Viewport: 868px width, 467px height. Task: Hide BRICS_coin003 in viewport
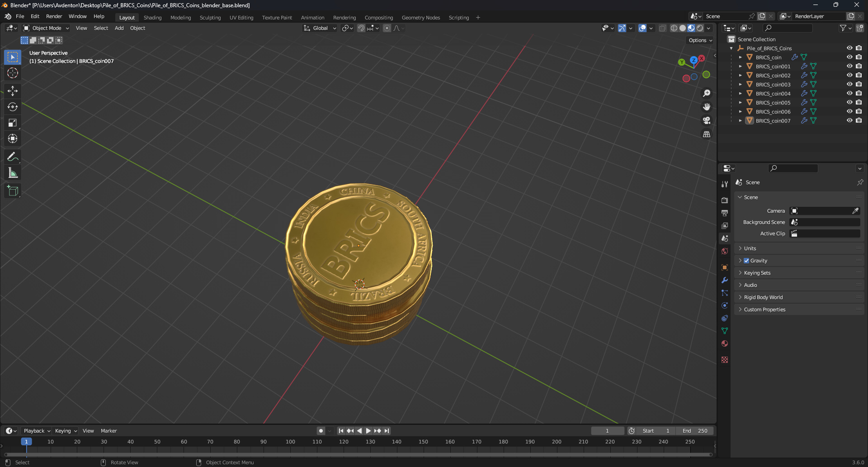coord(849,84)
